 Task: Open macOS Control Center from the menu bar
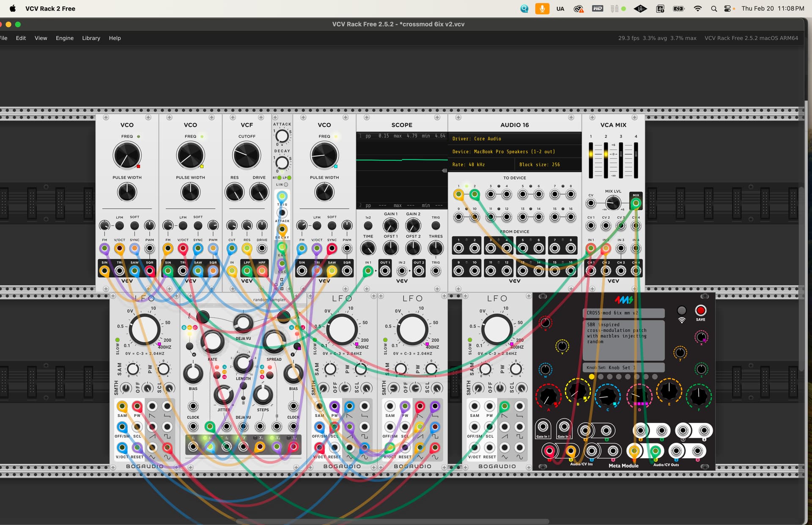click(x=727, y=8)
